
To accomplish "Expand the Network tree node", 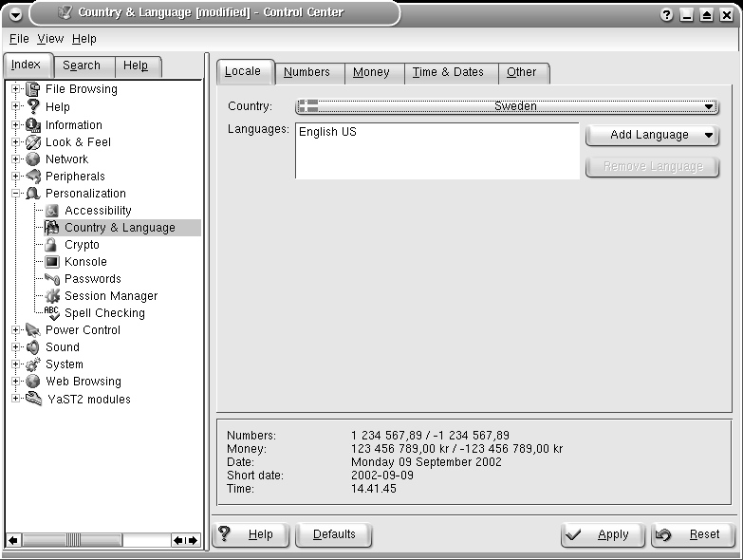I will pyautogui.click(x=15, y=159).
